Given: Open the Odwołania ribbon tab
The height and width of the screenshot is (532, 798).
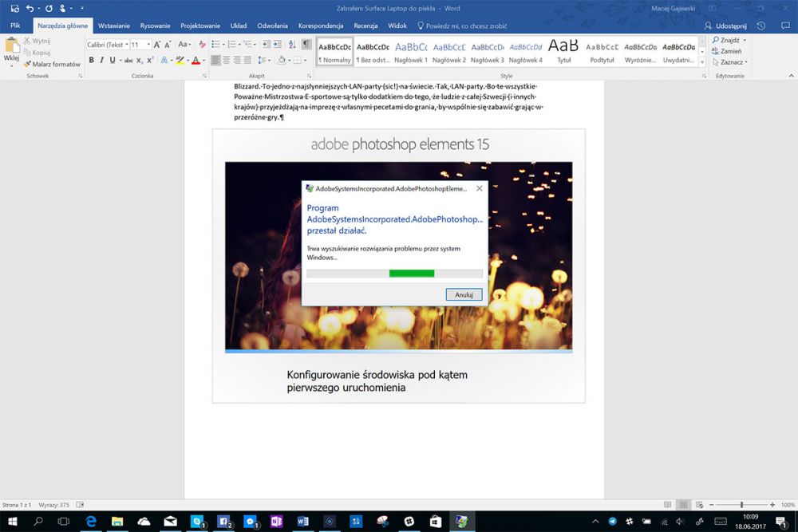Looking at the screenshot, I should 272,26.
